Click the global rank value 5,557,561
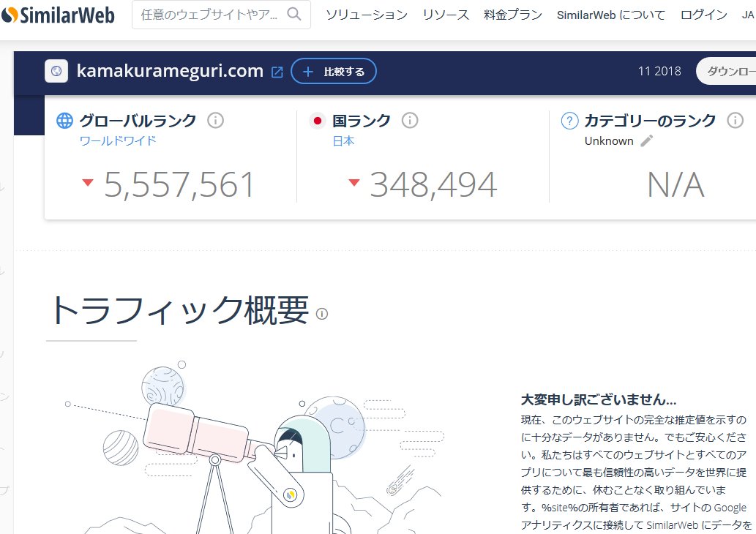The width and height of the screenshot is (756, 534). coord(179,184)
